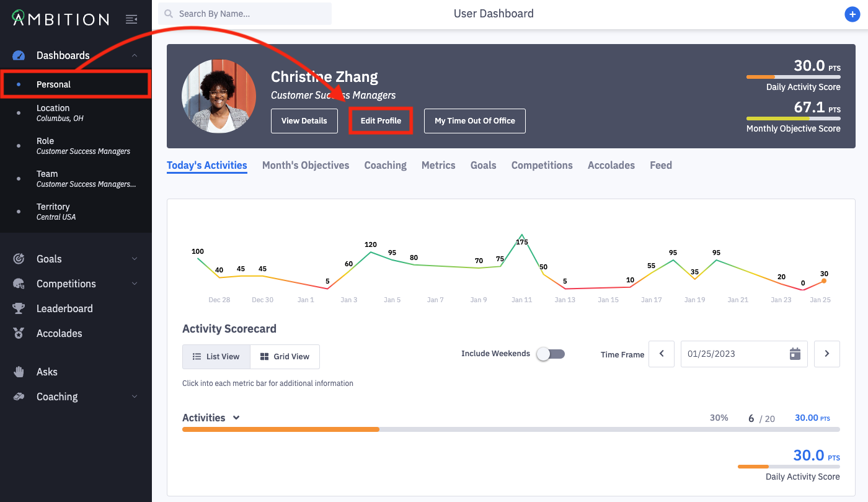
Task: Click the Goals target icon in sidebar
Action: (19, 259)
